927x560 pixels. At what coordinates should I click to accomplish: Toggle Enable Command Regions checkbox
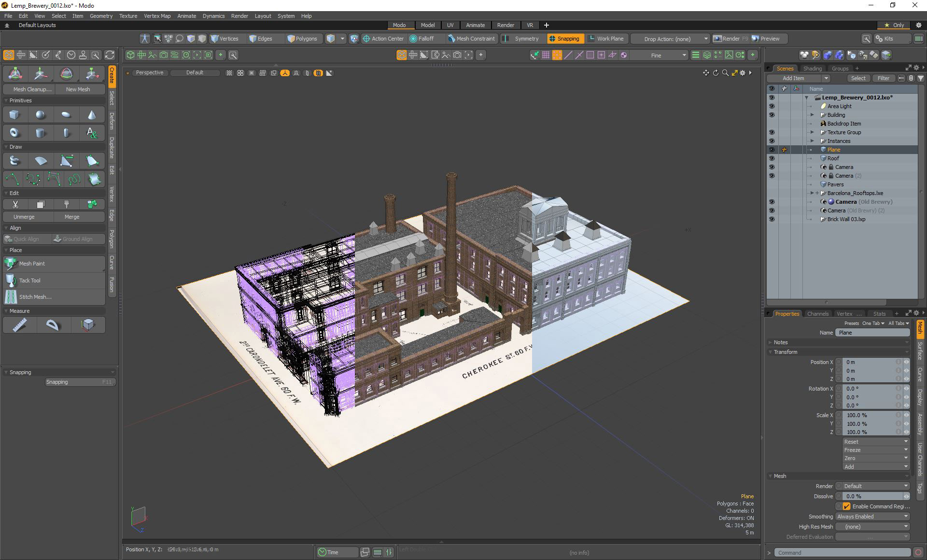pyautogui.click(x=846, y=506)
